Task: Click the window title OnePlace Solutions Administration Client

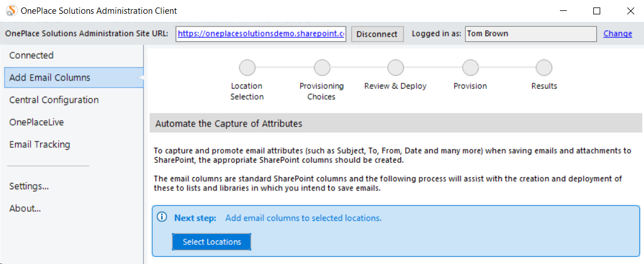Action: pos(99,11)
